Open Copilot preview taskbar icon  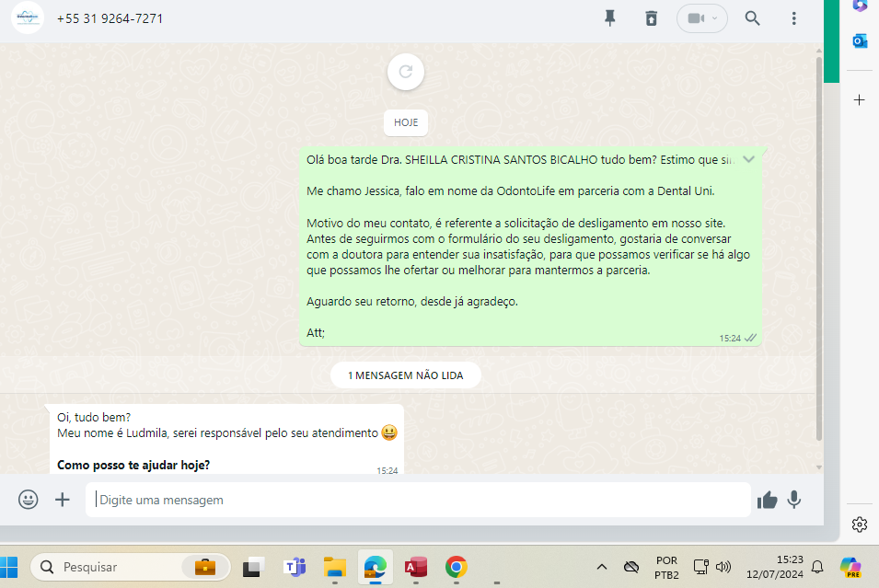point(850,567)
